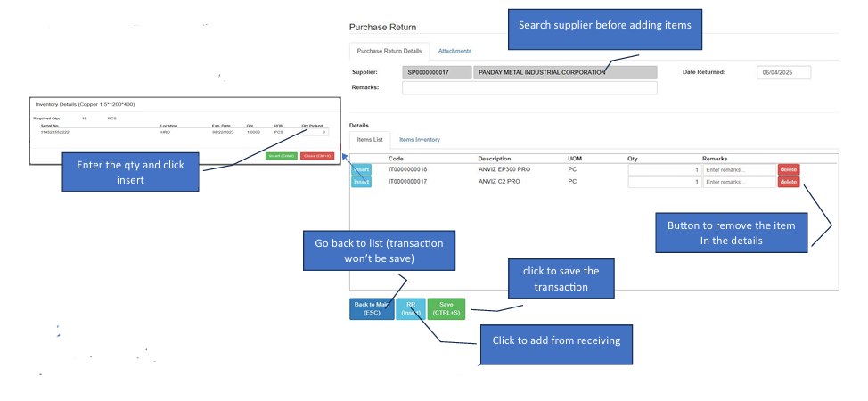Screen dimensions: 868x401
Task: Click RR (Insert) to add from receiving
Action: [x=410, y=308]
